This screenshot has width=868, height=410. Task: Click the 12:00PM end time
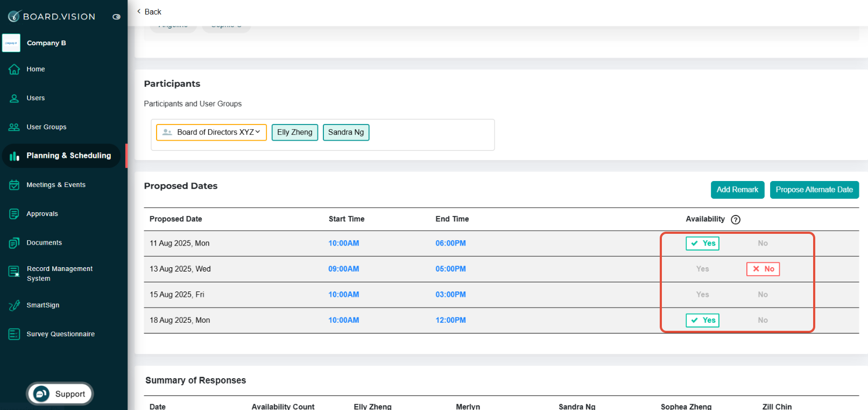click(451, 321)
